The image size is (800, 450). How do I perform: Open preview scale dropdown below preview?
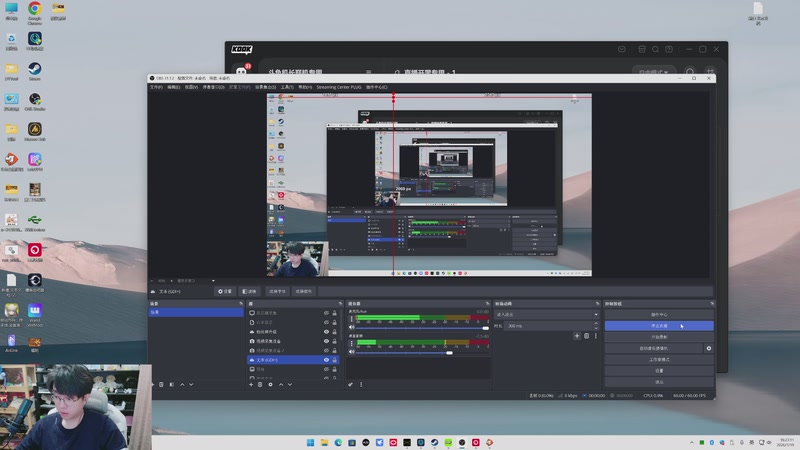pos(213,281)
